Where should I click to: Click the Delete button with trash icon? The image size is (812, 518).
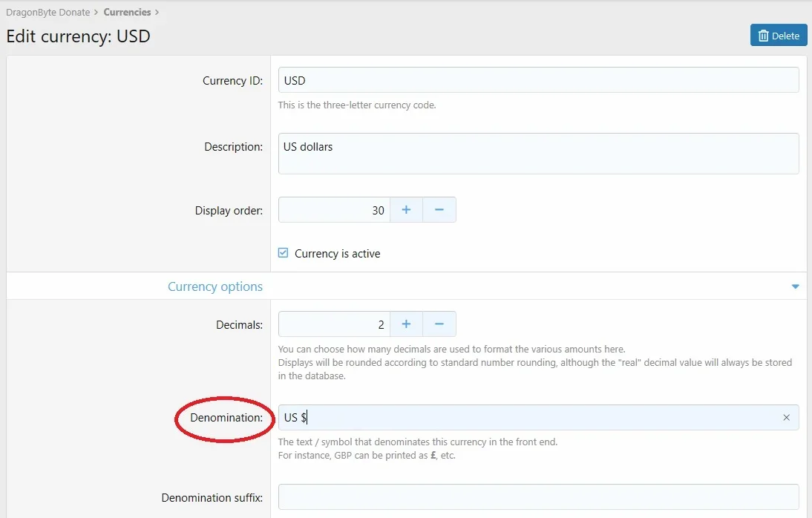pyautogui.click(x=778, y=36)
